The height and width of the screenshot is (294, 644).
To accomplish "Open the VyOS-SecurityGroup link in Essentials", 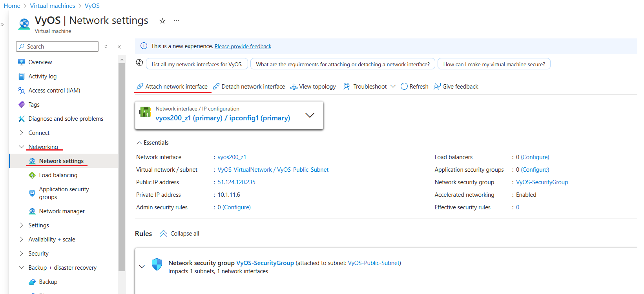I will (x=542, y=182).
